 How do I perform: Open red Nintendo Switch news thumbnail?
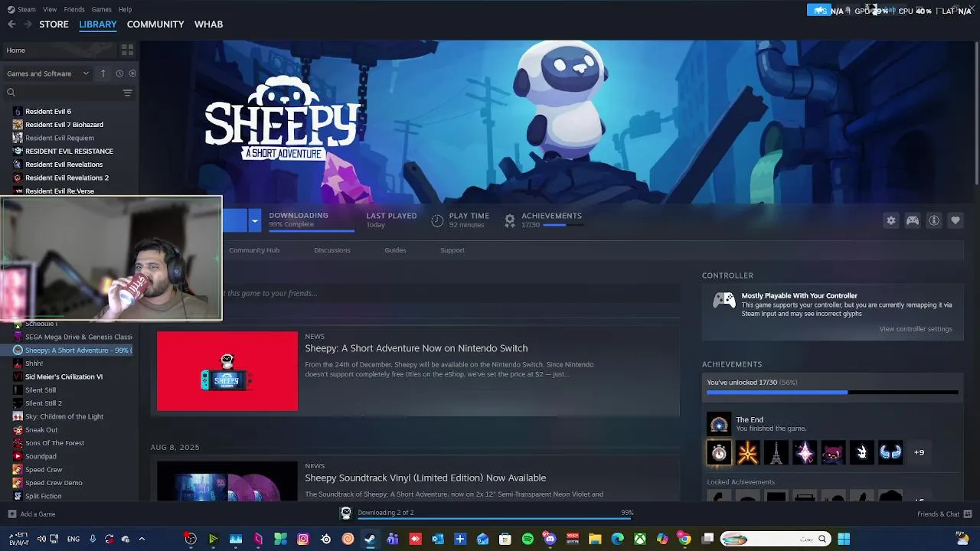(x=227, y=371)
